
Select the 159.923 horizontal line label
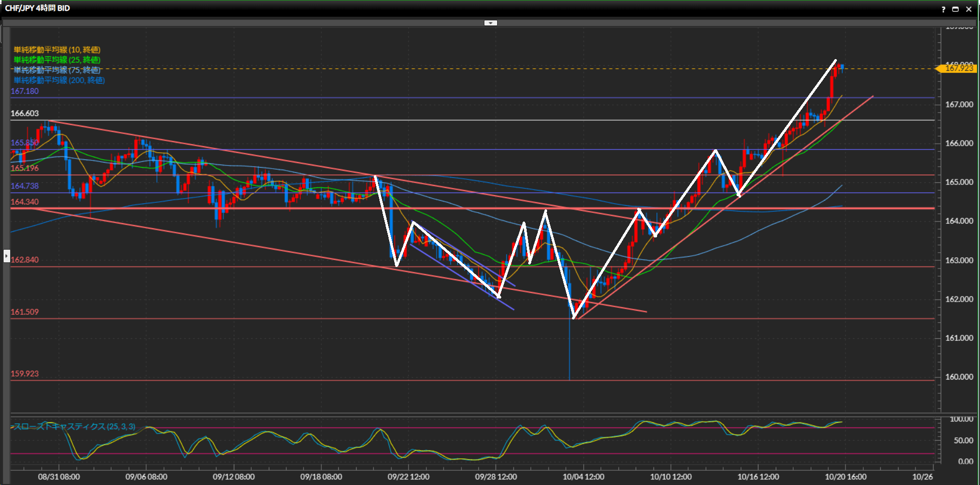24,373
